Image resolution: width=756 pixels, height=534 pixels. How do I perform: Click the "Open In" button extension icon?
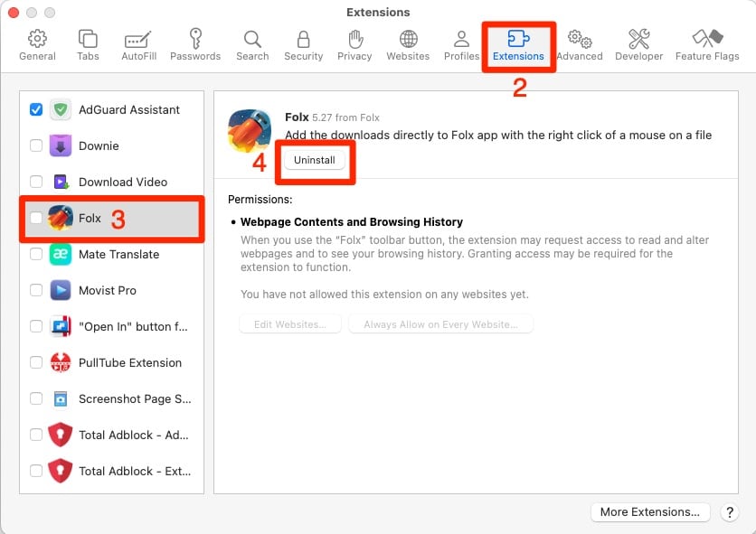[61, 326]
